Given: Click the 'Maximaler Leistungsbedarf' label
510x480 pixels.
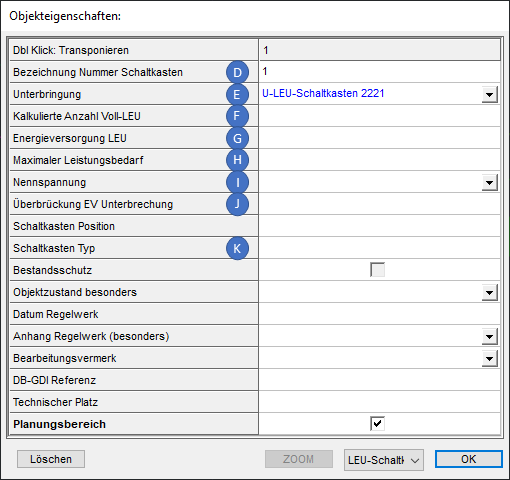Looking at the screenshot, I should pyautogui.click(x=78, y=160).
